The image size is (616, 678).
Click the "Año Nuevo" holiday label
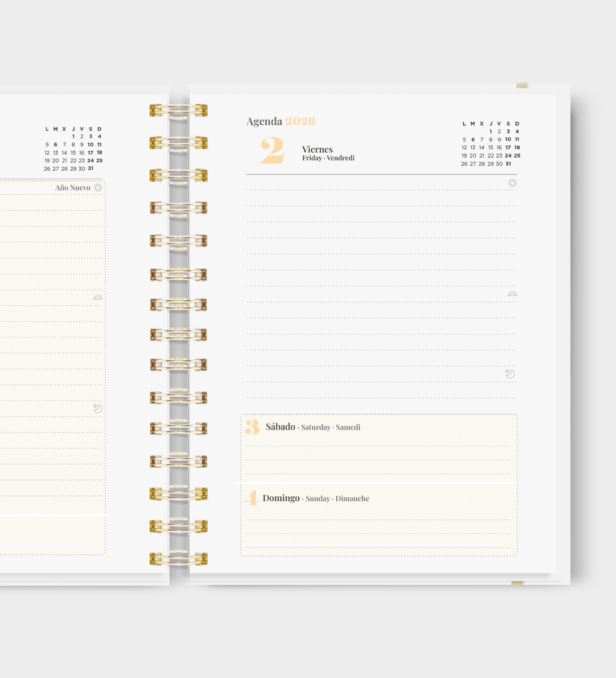coord(73,188)
